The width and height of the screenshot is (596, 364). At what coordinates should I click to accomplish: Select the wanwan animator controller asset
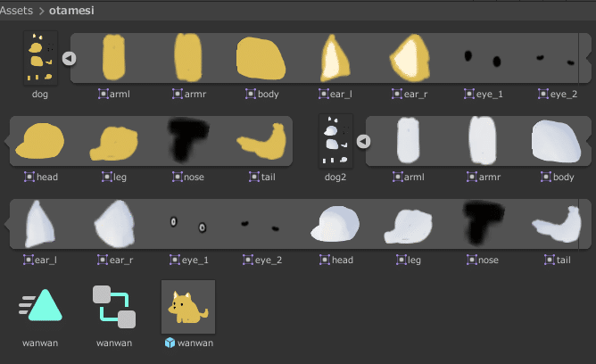click(x=114, y=307)
